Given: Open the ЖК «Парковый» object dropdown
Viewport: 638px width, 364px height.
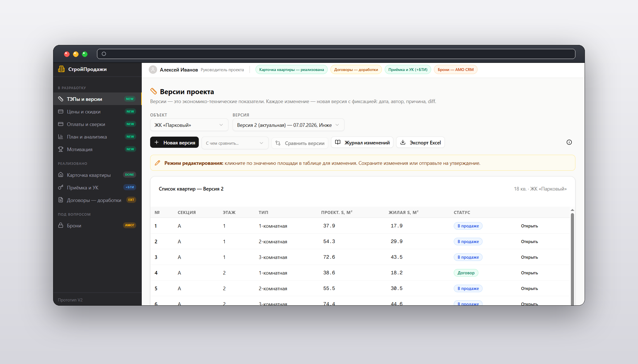Looking at the screenshot, I should (189, 125).
